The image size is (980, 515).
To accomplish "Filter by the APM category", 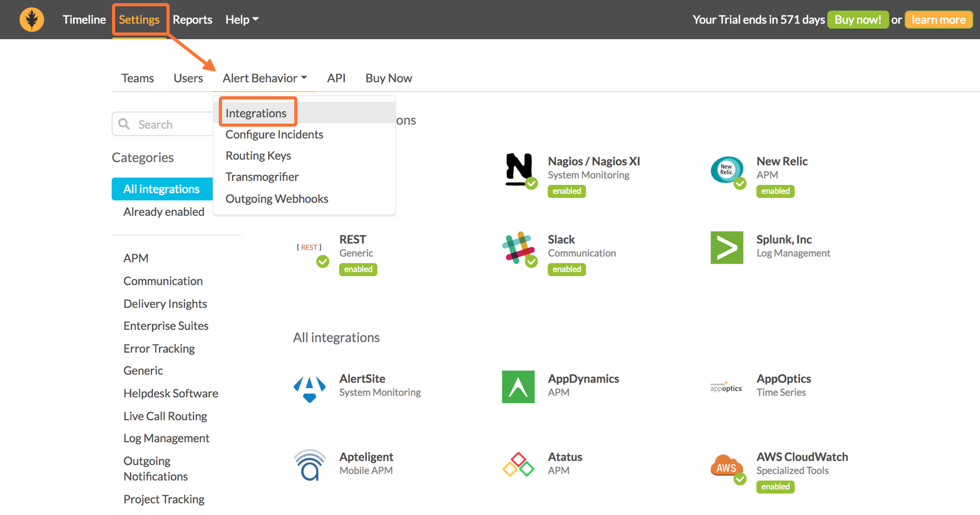I will [x=136, y=258].
